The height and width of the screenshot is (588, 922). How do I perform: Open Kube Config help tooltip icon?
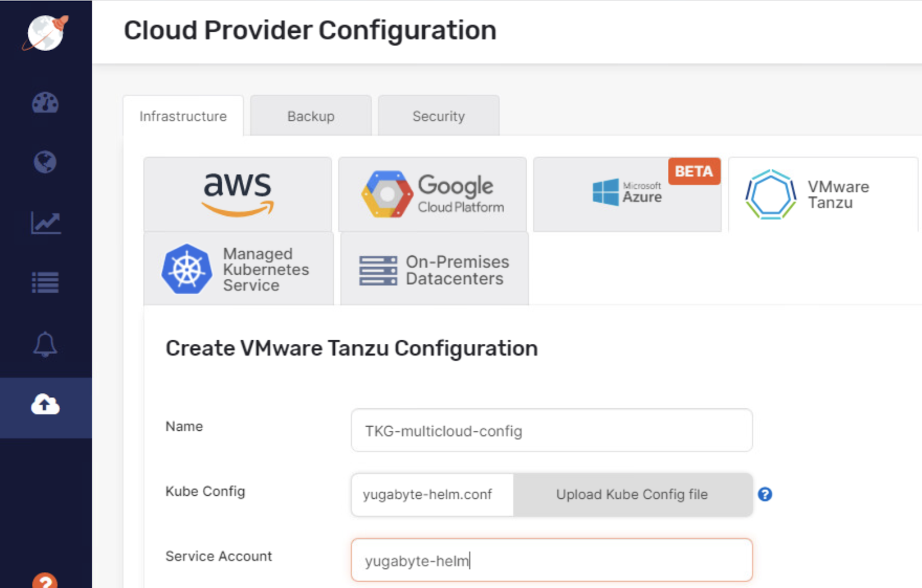click(765, 494)
